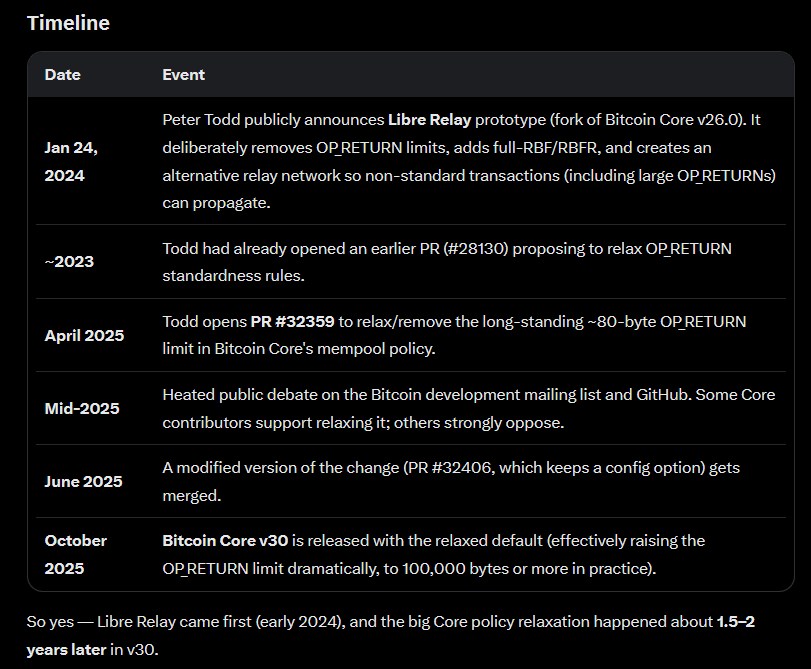
Task: Click the 'Timeline' heading
Action: coord(68,23)
